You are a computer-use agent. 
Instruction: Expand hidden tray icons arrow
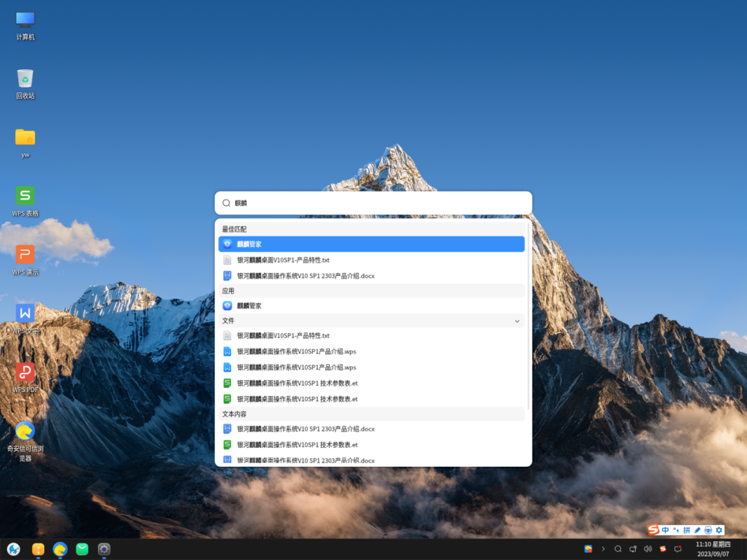[x=603, y=549]
